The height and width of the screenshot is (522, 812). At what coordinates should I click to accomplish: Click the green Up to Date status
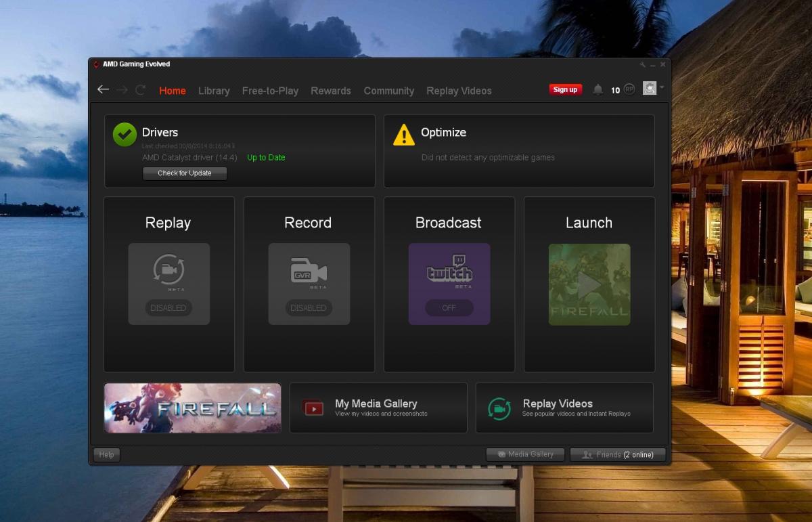coord(266,158)
